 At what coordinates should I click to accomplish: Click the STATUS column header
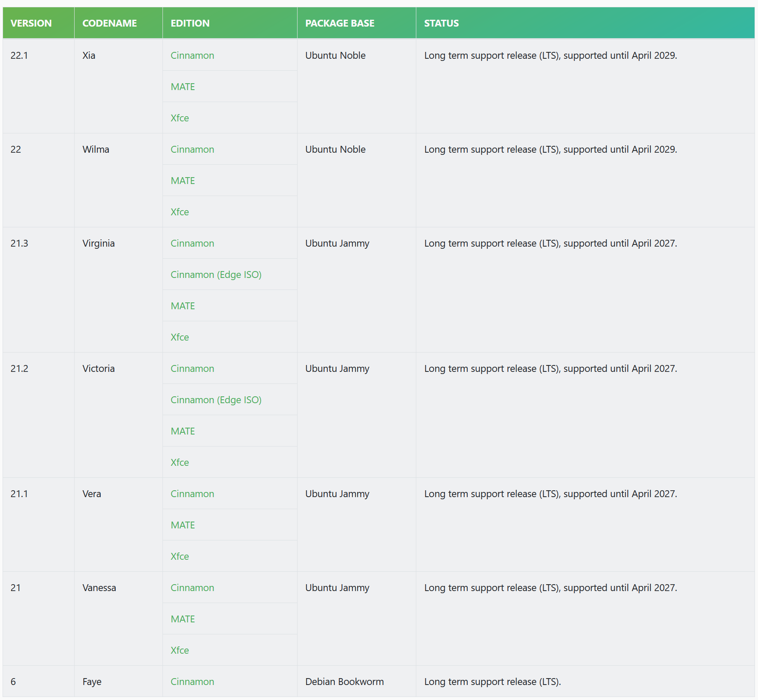441,23
